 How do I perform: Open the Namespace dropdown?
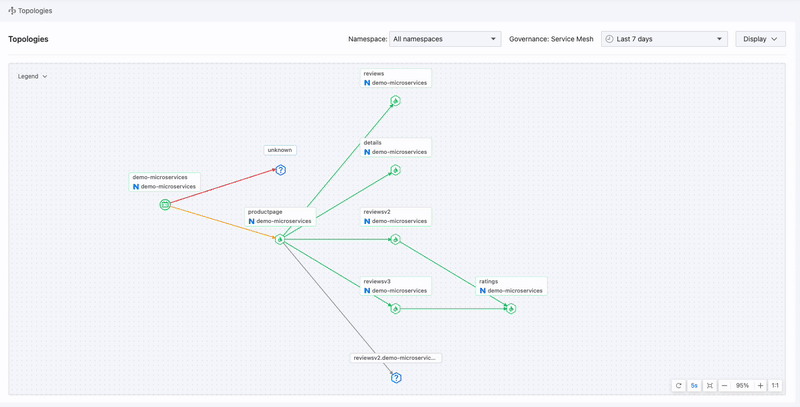point(445,39)
